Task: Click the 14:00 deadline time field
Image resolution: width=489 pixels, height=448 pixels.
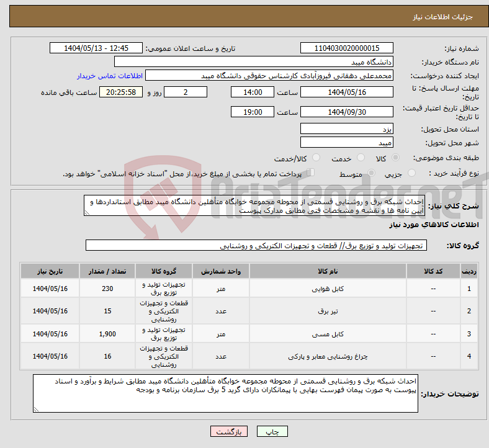Action: tap(253, 92)
